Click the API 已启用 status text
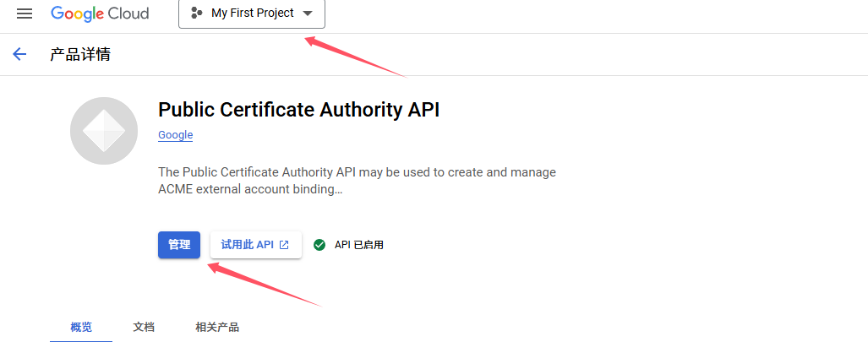The height and width of the screenshot is (342, 868). (359, 245)
